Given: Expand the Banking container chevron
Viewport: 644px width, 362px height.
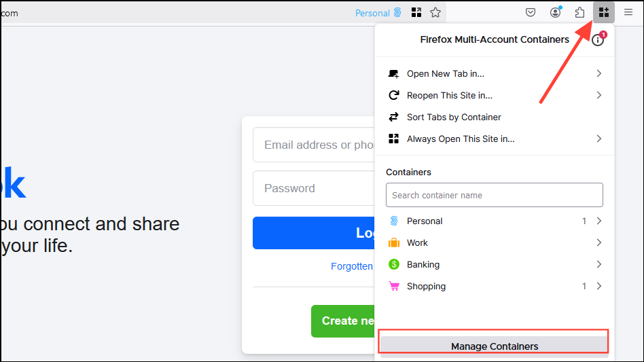Looking at the screenshot, I should tap(598, 264).
